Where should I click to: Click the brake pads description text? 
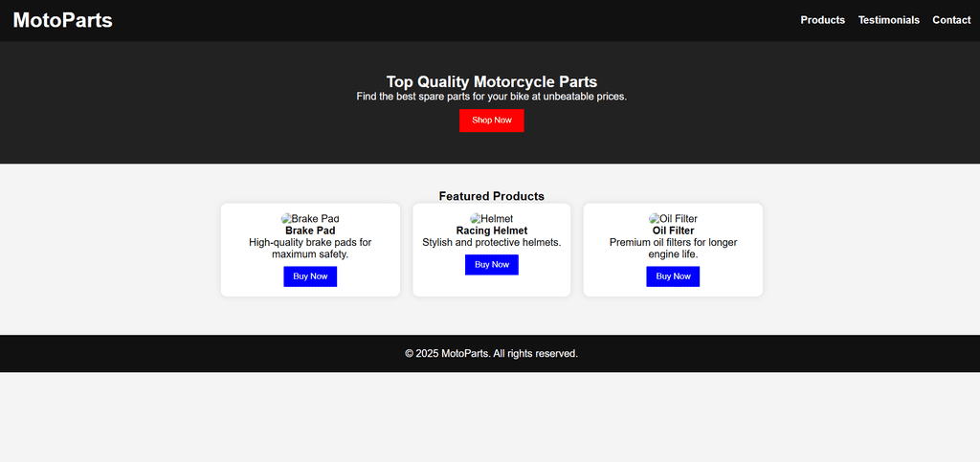[310, 249]
